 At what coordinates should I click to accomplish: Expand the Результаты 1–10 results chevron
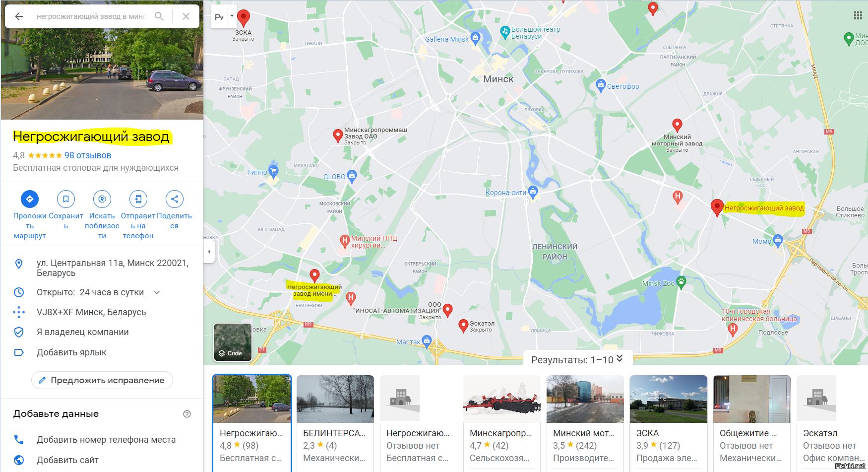click(620, 359)
